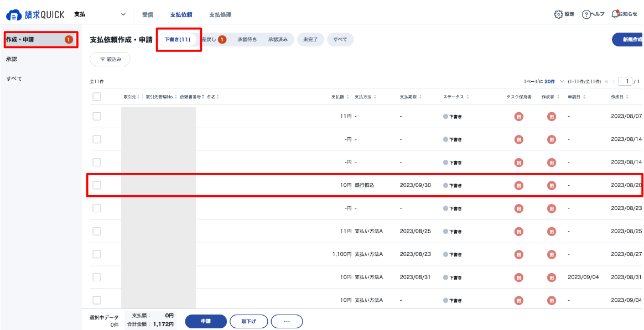Sort by 支払額 column

339,97
